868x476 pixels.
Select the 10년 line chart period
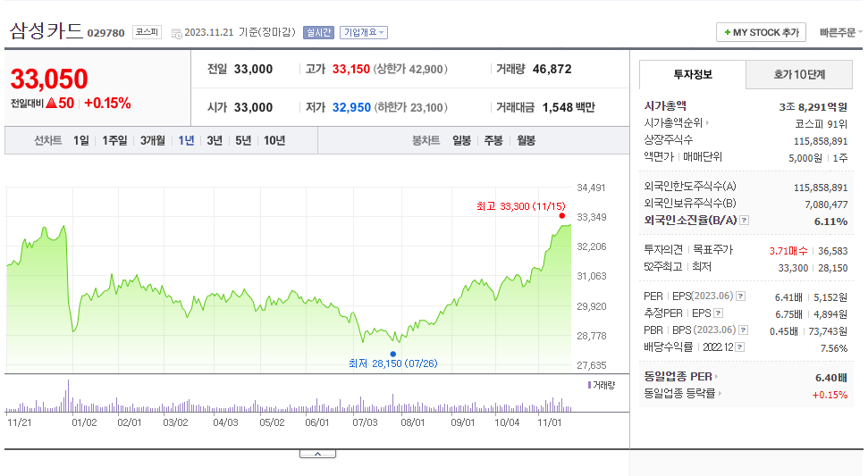tap(274, 140)
